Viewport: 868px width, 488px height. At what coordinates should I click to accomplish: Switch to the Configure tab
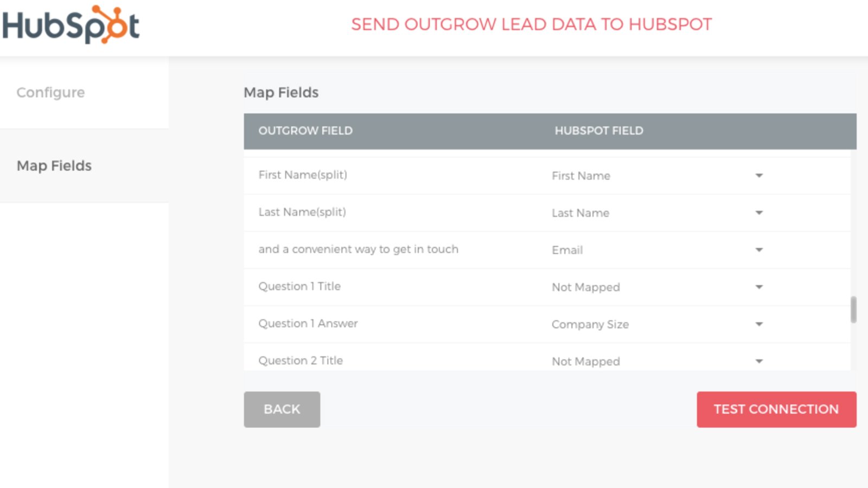point(50,92)
